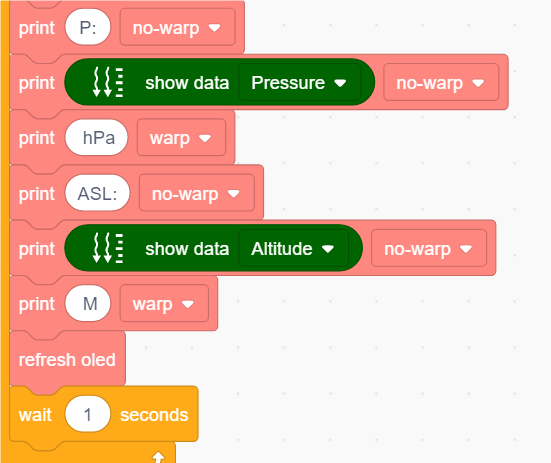551x463 pixels.
Task: Click the pressure sensor icon in Pressure block
Action: coord(108,82)
